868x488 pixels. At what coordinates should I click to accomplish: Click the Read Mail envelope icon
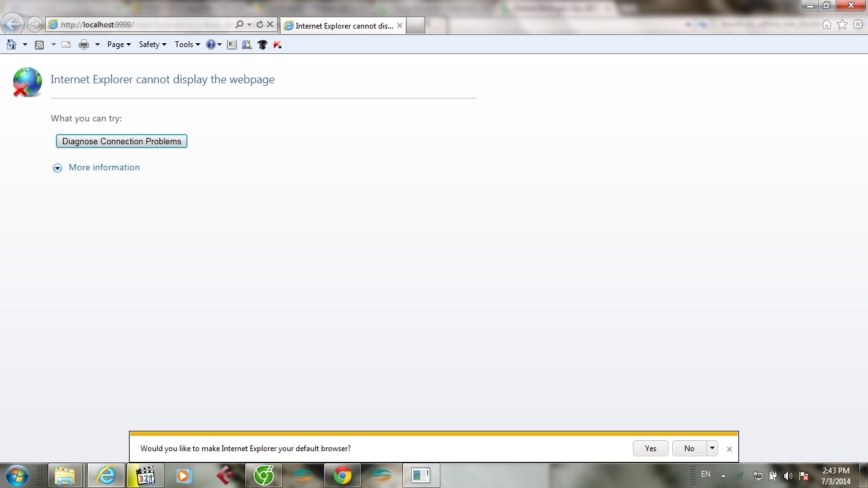click(66, 44)
